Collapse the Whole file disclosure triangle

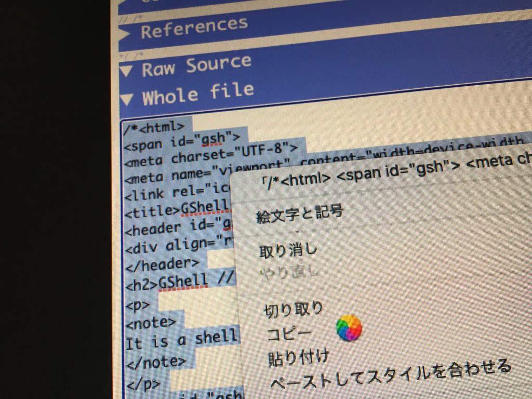(x=127, y=99)
